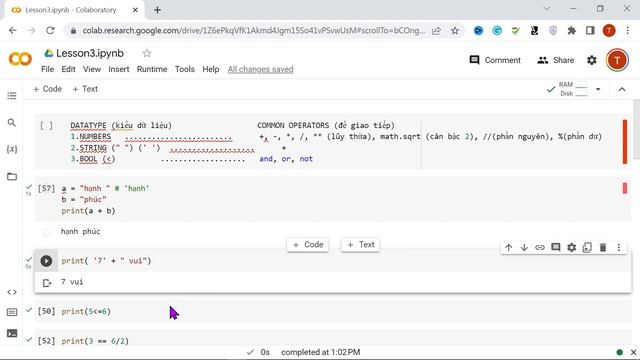Share this page icon in address bar
Viewport: 640px width, 360px height.
point(436,31)
